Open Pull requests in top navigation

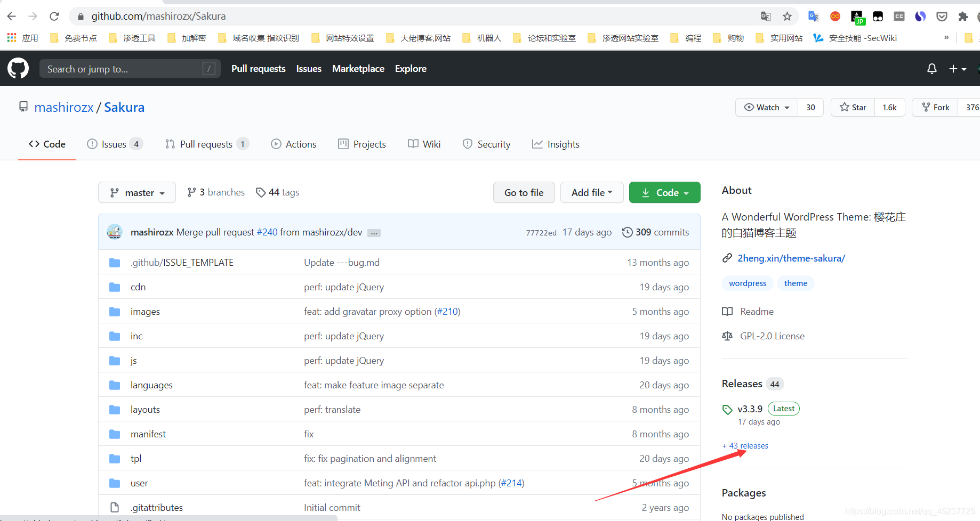[259, 69]
